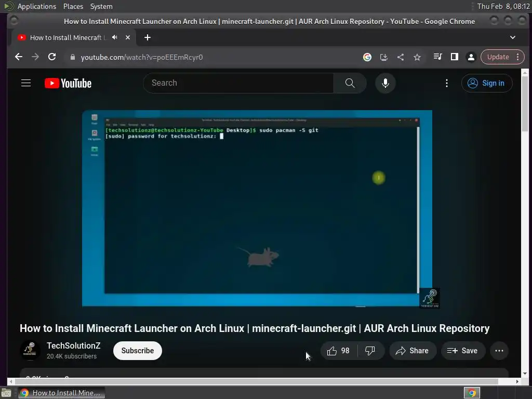Reload the YouTube page
Screen dimensions: 532x399
click(52, 57)
